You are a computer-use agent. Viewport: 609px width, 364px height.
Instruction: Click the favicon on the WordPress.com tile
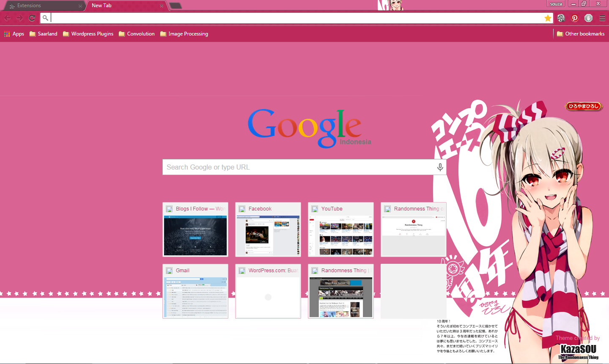coord(242,271)
